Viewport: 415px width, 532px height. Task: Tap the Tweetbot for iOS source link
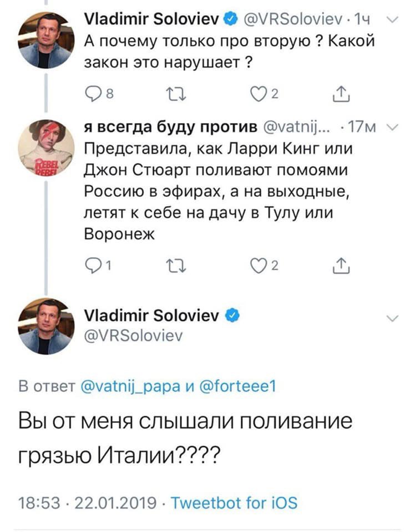pyautogui.click(x=233, y=503)
